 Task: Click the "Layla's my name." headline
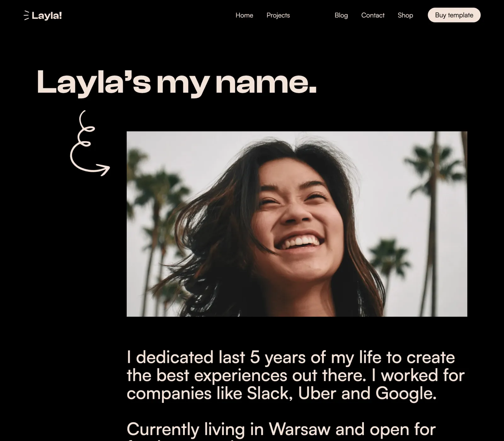(176, 82)
